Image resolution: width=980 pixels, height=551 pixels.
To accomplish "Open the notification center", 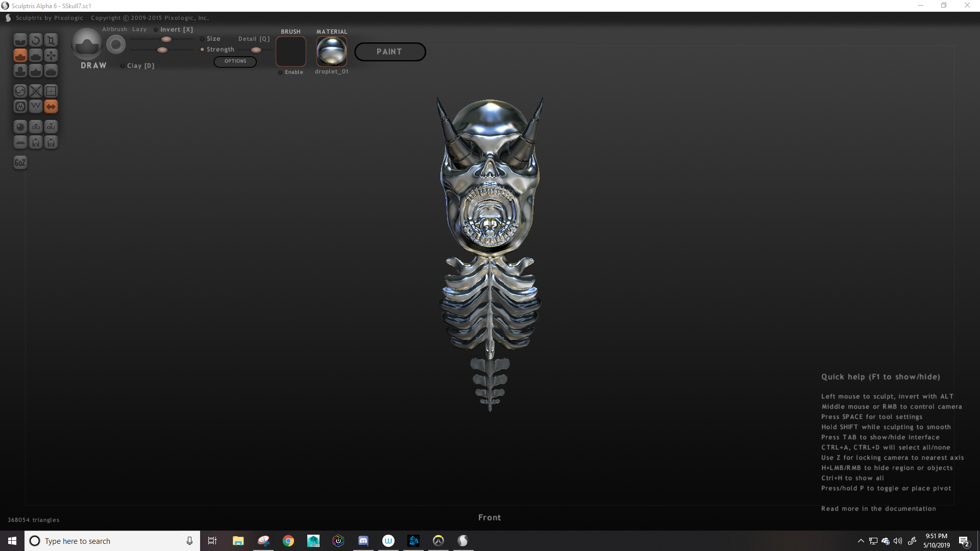I will tap(964, 541).
